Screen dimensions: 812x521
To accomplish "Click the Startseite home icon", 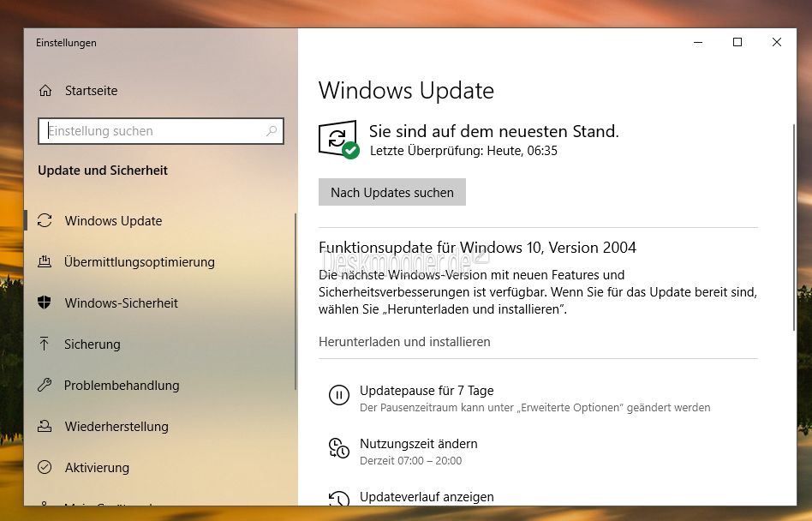I will coord(45,91).
